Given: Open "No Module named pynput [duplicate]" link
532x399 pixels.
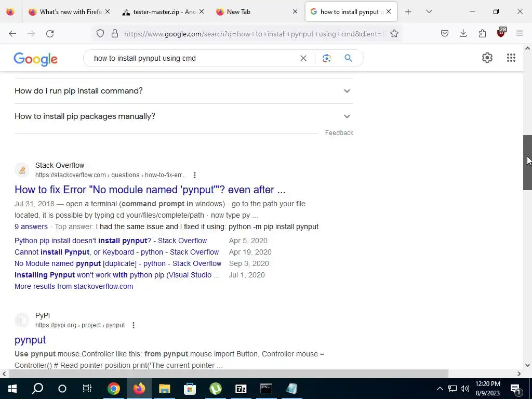Looking at the screenshot, I should point(118,263).
